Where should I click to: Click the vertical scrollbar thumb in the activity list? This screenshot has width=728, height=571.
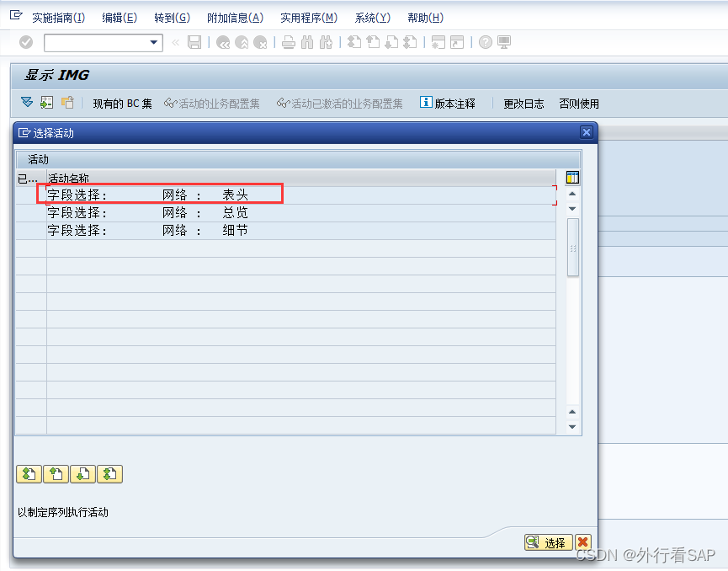[x=573, y=248]
